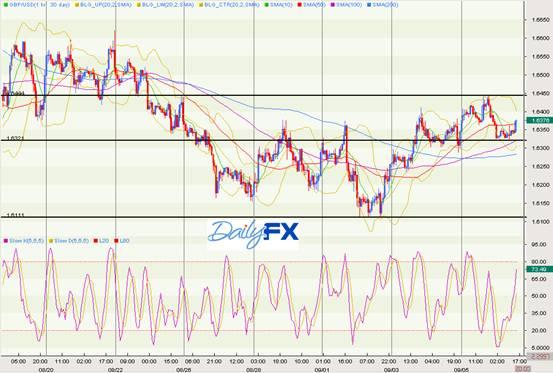Viewport: 553px width, 373px height.
Task: Click the yellow BLG_UP legend swatch
Action: click(77, 5)
